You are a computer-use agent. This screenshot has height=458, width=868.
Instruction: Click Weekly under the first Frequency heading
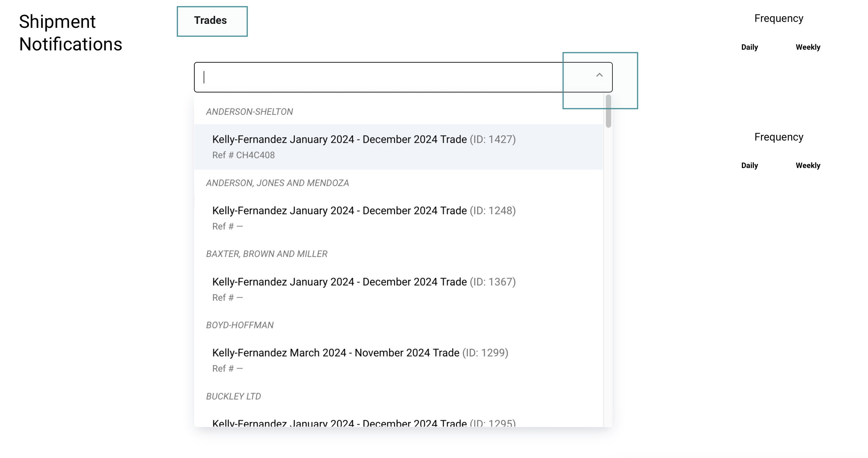point(808,47)
